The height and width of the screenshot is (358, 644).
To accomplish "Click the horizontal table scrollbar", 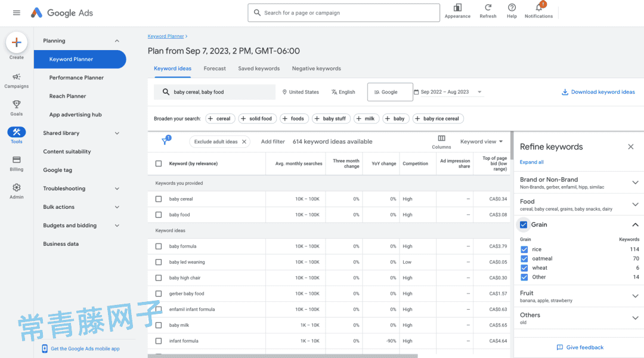I will point(283,356).
